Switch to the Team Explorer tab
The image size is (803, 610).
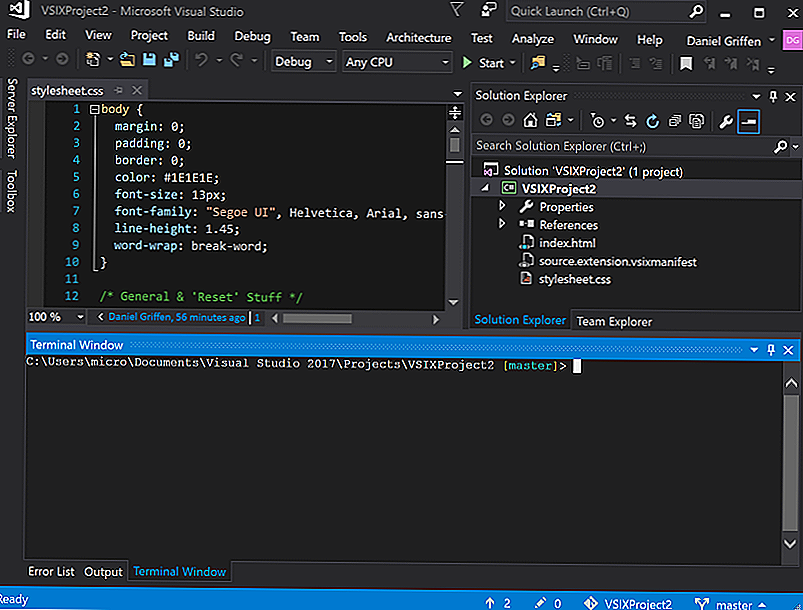pos(614,321)
